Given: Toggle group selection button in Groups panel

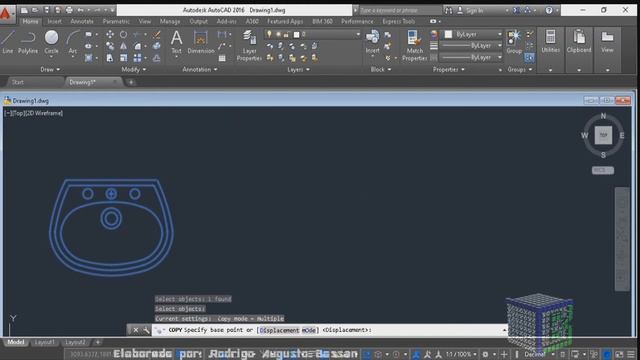Looking at the screenshot, I should click(x=529, y=58).
